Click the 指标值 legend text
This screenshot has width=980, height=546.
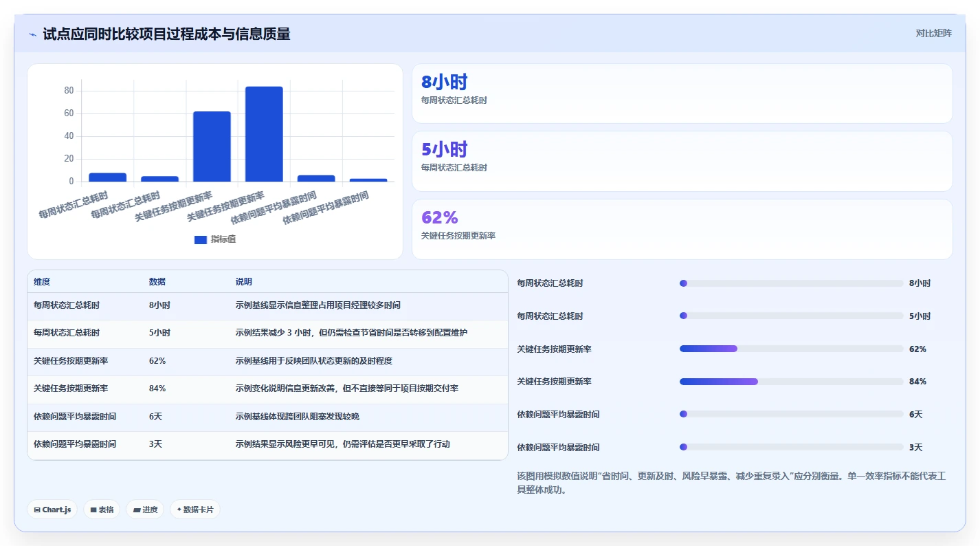pyautogui.click(x=223, y=239)
